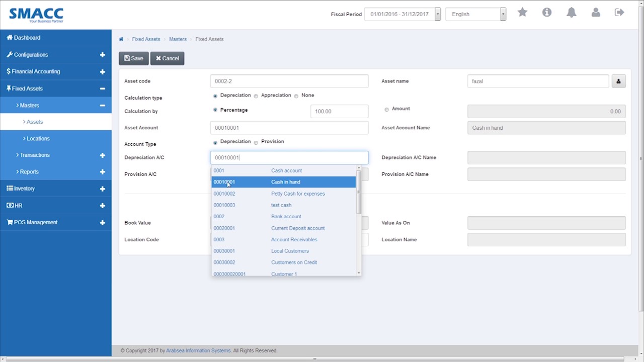Open the Dashboard menu item
The height and width of the screenshot is (362, 644).
(55, 38)
